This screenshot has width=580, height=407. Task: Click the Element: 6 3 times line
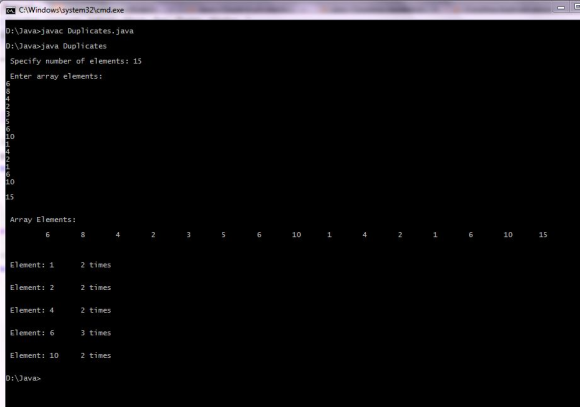click(x=61, y=333)
